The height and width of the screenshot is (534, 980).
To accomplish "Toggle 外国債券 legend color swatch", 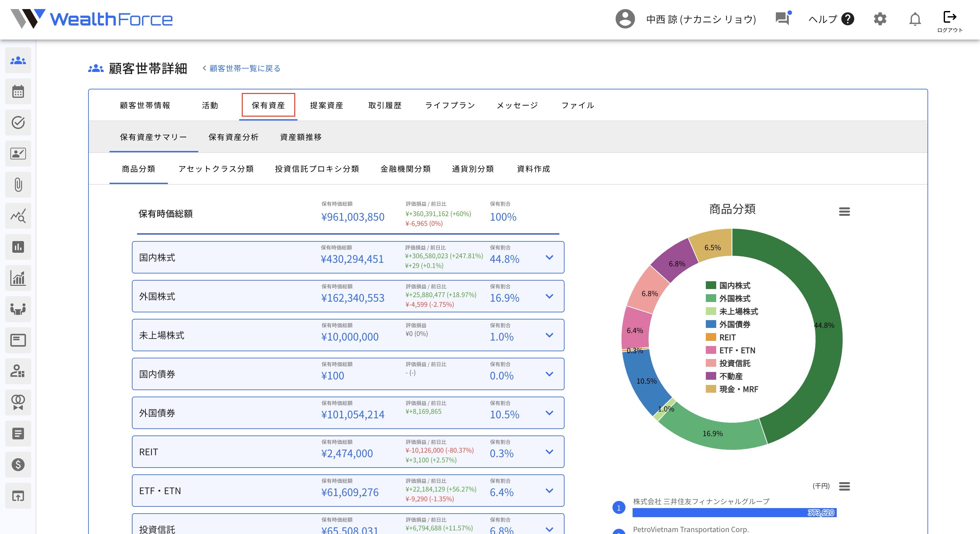I will click(x=711, y=324).
